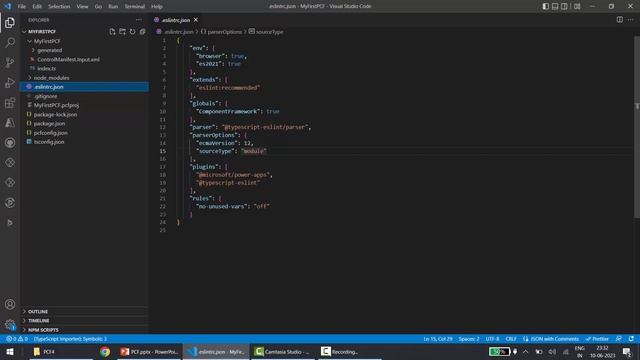
Task: Click the editor vertical scrollbar
Action: click(x=637, y=127)
